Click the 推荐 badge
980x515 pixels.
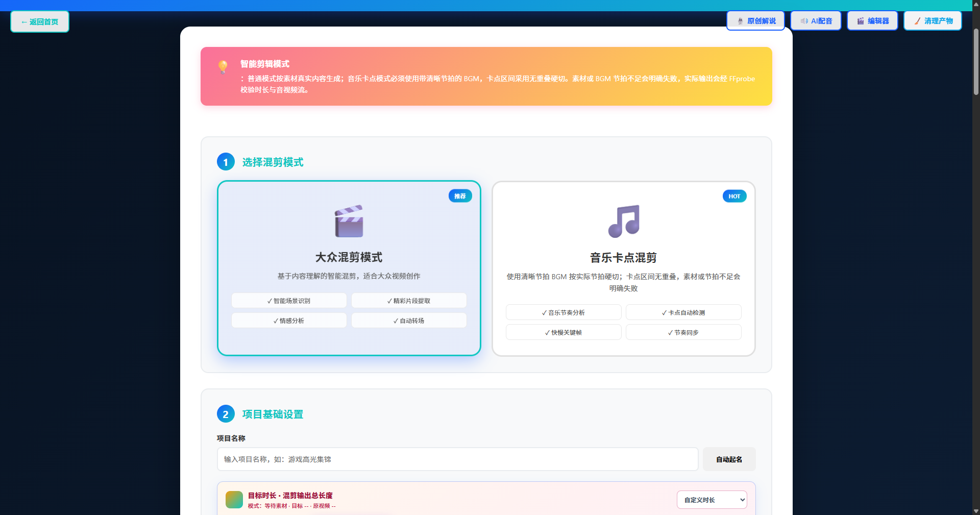pos(460,196)
